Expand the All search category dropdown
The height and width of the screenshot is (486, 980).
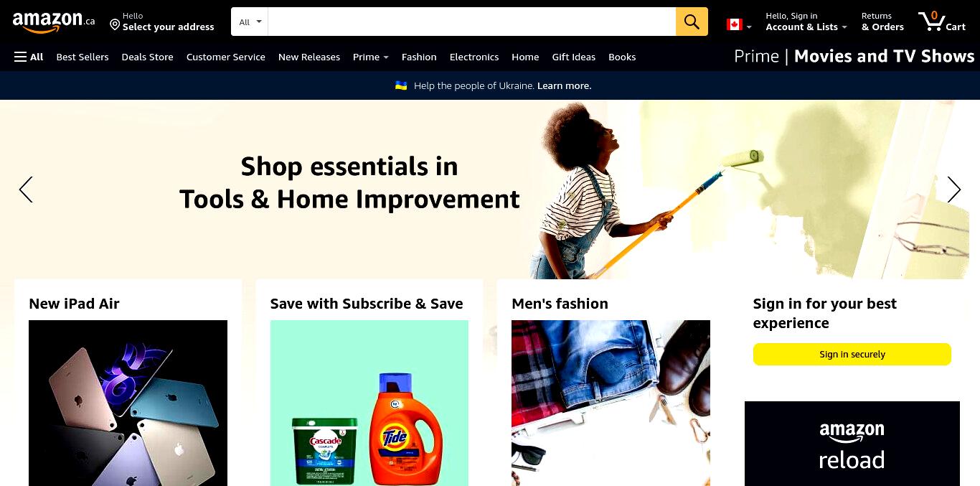tap(250, 22)
